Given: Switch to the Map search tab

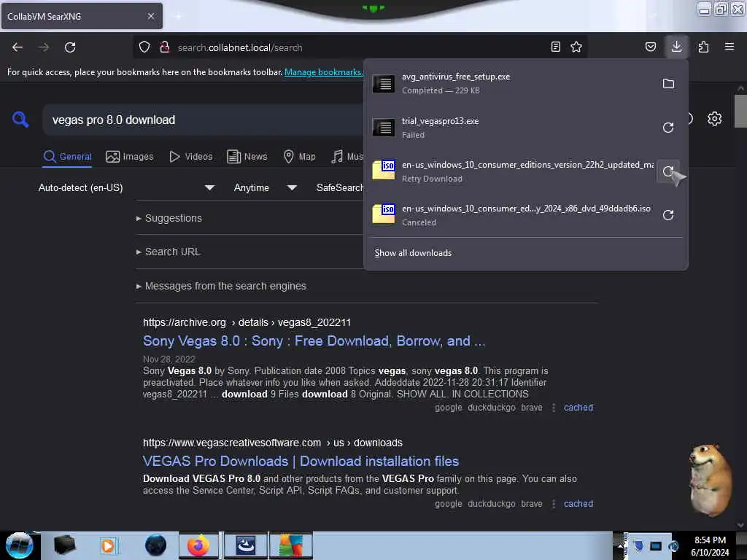Looking at the screenshot, I should 299,157.
